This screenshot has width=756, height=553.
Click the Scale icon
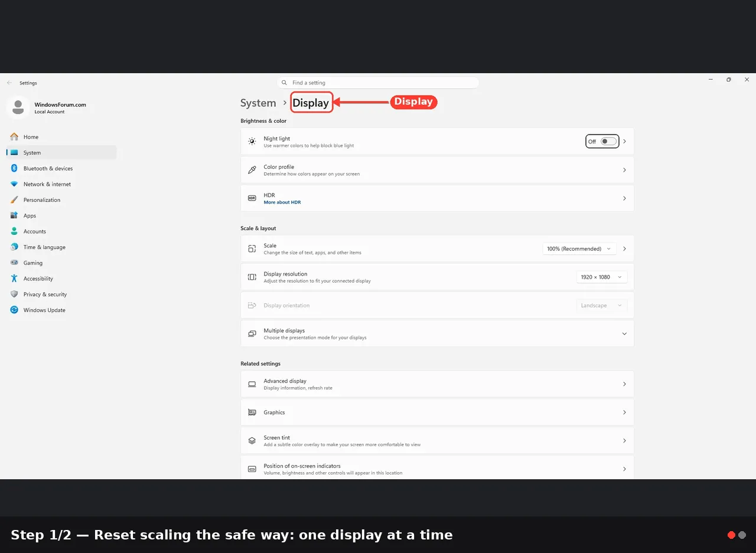(x=252, y=249)
